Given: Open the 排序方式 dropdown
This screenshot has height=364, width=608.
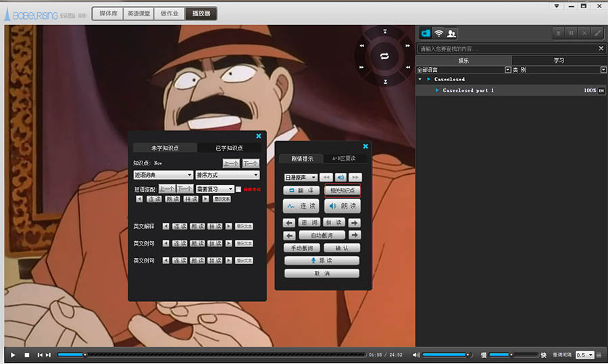Looking at the screenshot, I should click(x=227, y=175).
